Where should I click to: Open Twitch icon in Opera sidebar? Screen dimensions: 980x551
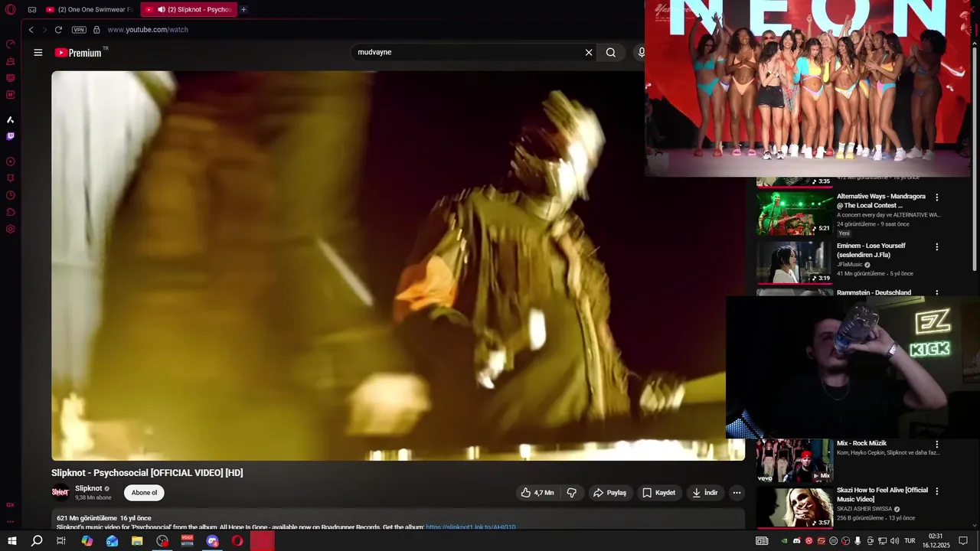[x=11, y=136]
